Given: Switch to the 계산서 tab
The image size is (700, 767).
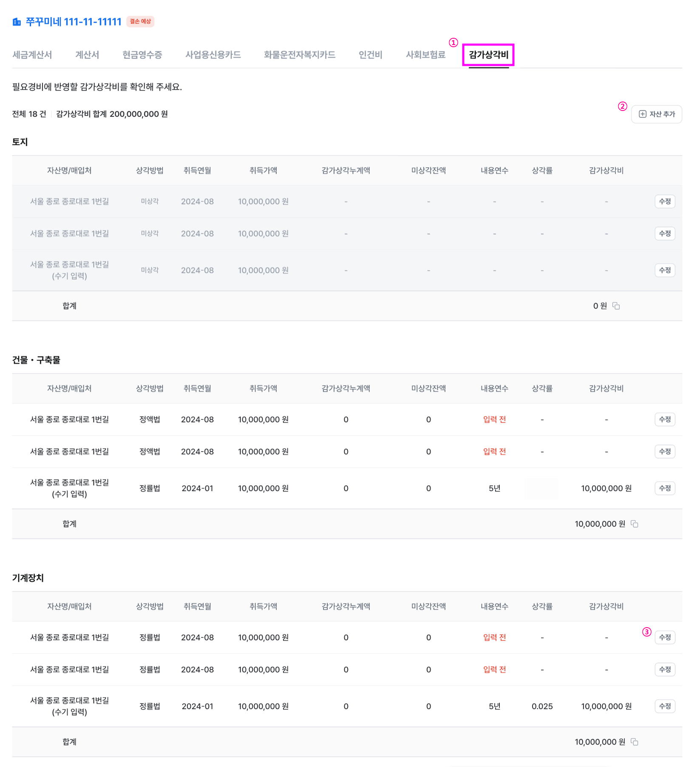Looking at the screenshot, I should (x=87, y=55).
